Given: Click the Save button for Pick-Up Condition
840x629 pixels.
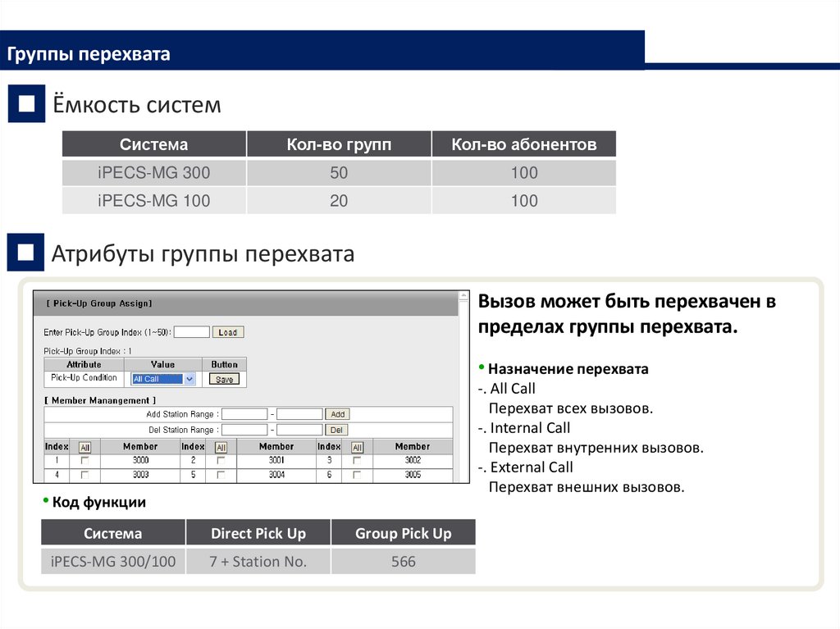Looking at the screenshot, I should coord(224,380).
